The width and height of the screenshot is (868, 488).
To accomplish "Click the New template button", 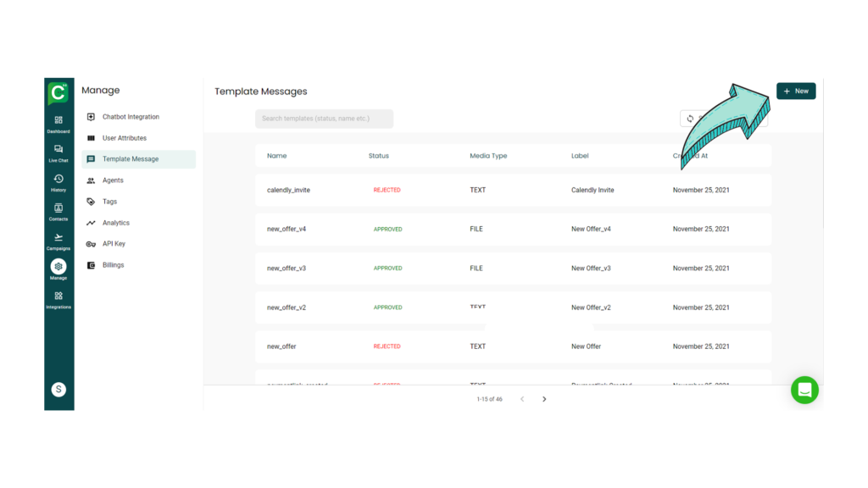I will tap(796, 91).
